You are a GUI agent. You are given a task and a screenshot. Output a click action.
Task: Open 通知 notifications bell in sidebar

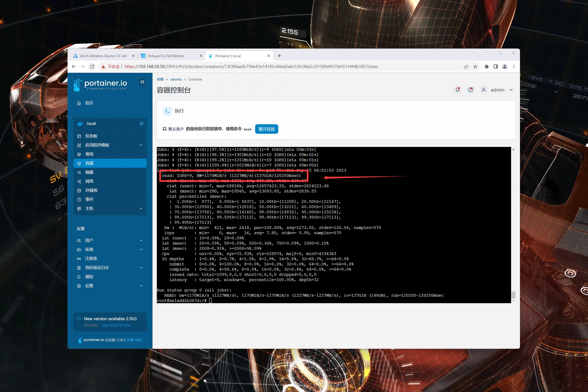79,277
